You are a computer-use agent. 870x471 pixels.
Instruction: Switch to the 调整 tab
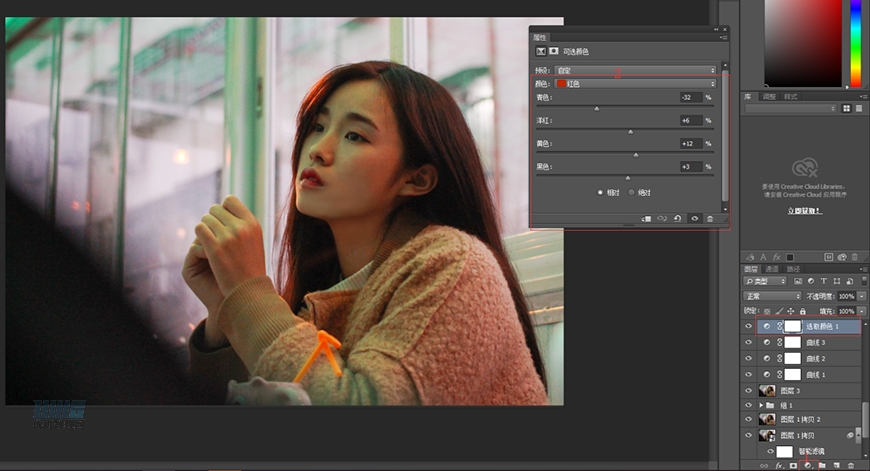coord(769,97)
